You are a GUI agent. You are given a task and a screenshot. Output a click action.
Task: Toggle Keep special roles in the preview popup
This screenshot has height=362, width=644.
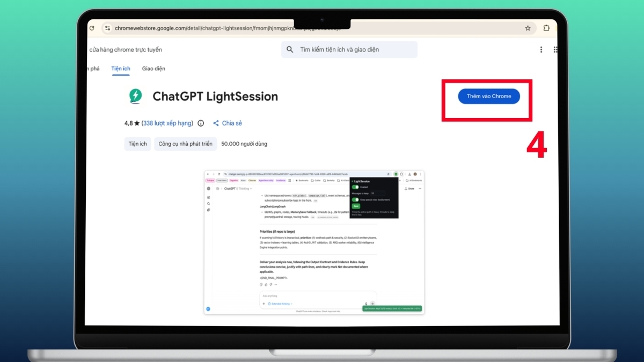tap(355, 200)
